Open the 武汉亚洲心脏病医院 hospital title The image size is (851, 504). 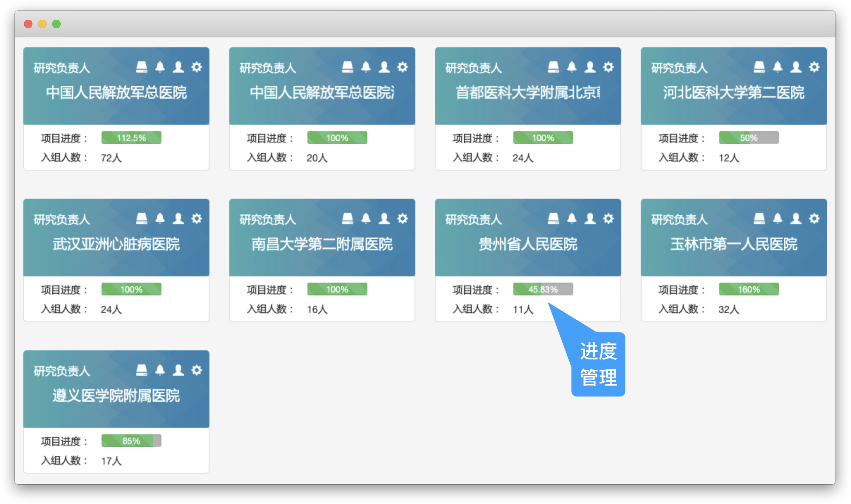[116, 244]
